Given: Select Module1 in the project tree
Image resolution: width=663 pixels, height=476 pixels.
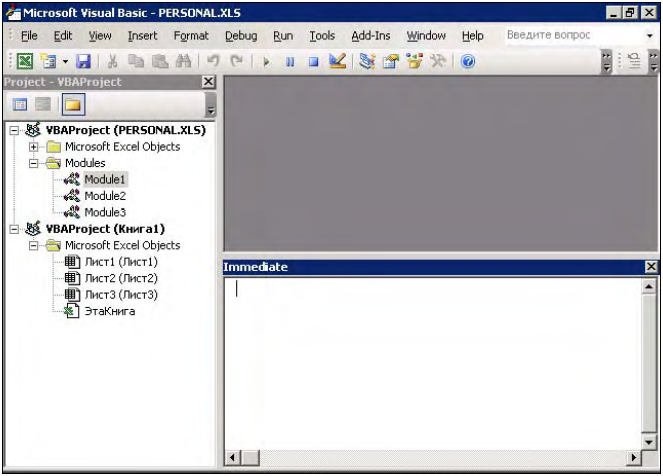Looking at the screenshot, I should [x=105, y=180].
